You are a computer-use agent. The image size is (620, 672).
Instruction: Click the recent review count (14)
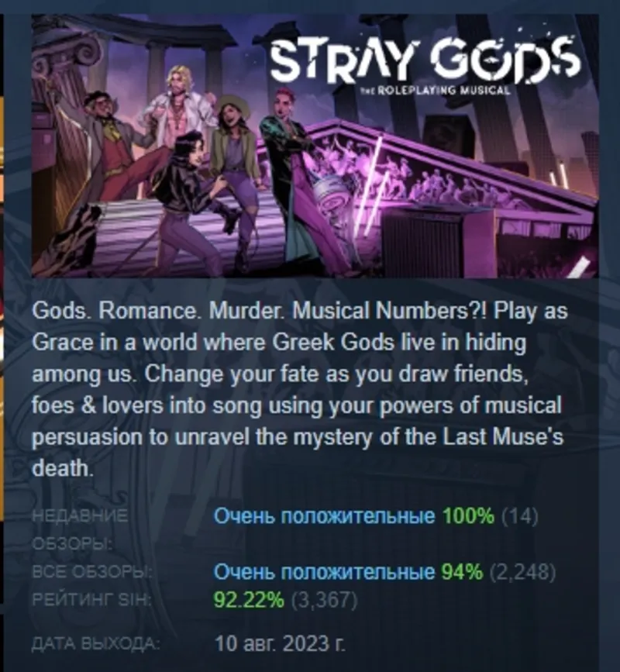point(520,516)
